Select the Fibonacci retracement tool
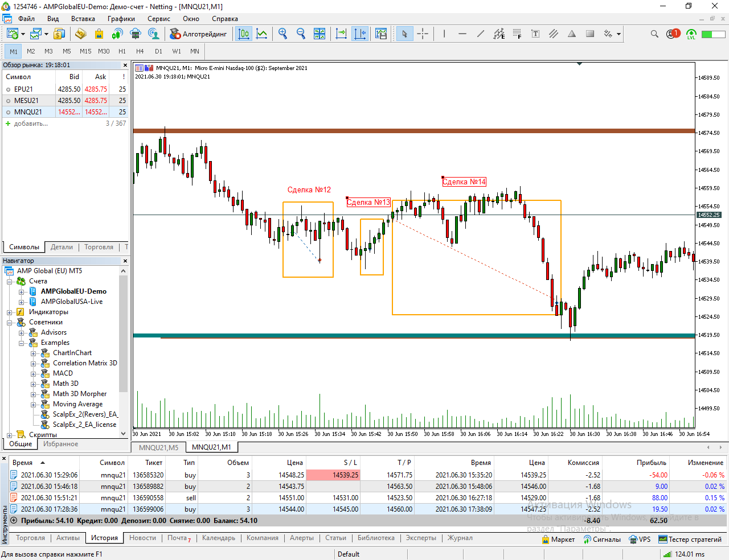The height and width of the screenshot is (560, 729). 517,34
